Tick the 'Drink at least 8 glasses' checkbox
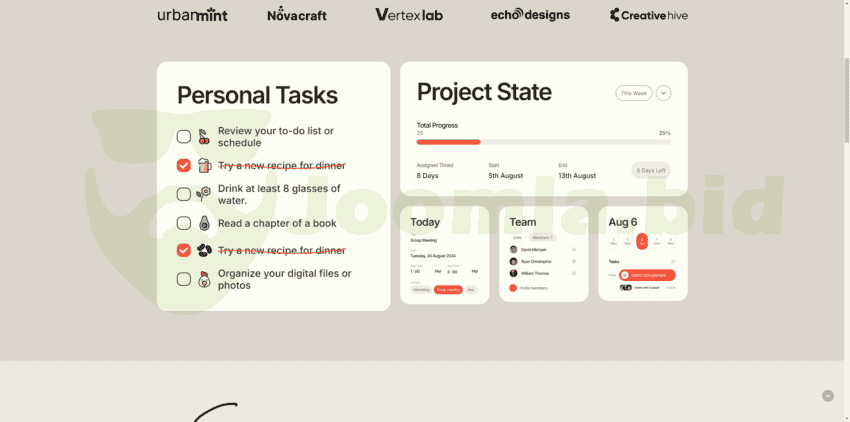This screenshot has width=850, height=422. pyautogui.click(x=184, y=194)
